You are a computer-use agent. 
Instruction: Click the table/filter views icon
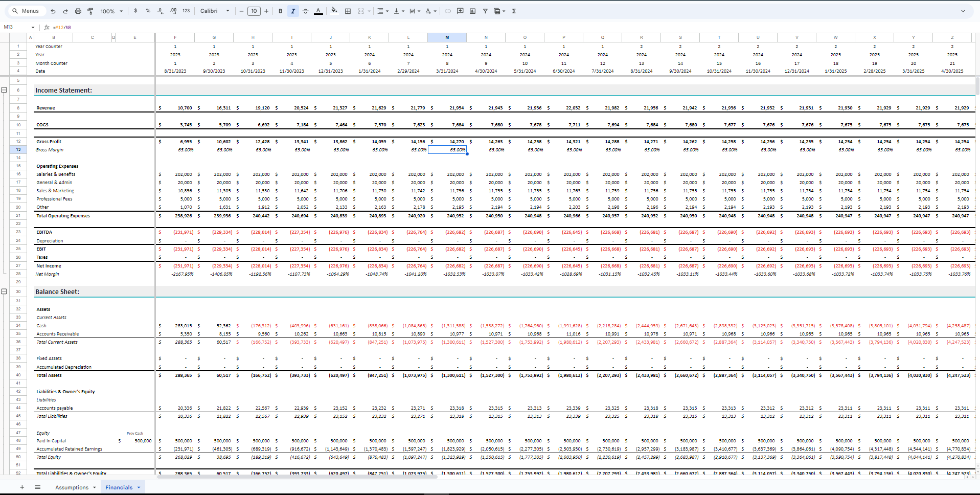point(497,11)
